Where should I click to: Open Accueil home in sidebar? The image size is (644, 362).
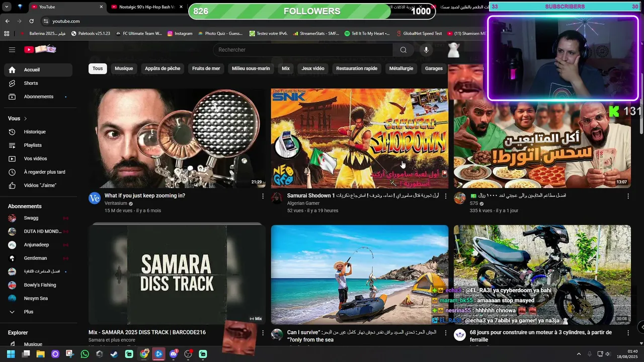(x=38, y=70)
